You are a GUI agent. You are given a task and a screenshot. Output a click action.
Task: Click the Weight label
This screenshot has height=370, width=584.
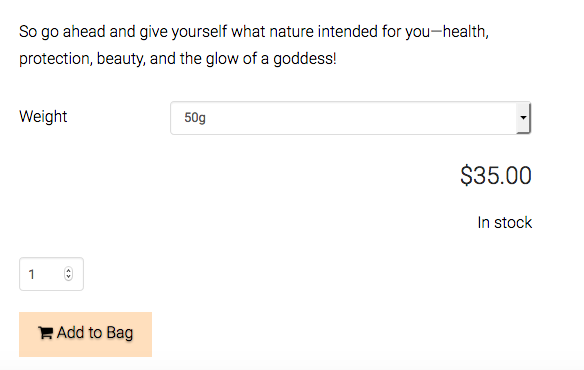[43, 117]
